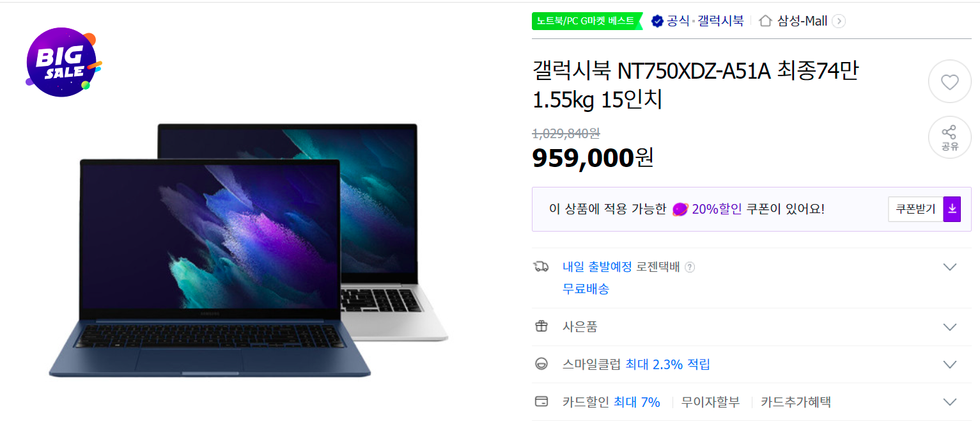Image resolution: width=980 pixels, height=421 pixels.
Task: Click the gift box 사은품 icon
Action: tap(541, 327)
